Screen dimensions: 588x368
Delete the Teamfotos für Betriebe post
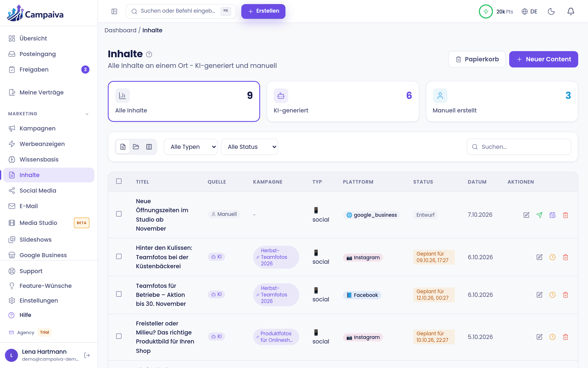566,295
